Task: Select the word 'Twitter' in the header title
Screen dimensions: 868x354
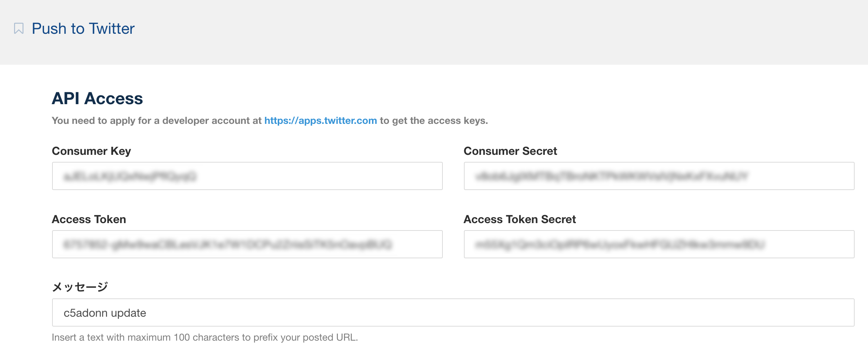Action: point(112,29)
